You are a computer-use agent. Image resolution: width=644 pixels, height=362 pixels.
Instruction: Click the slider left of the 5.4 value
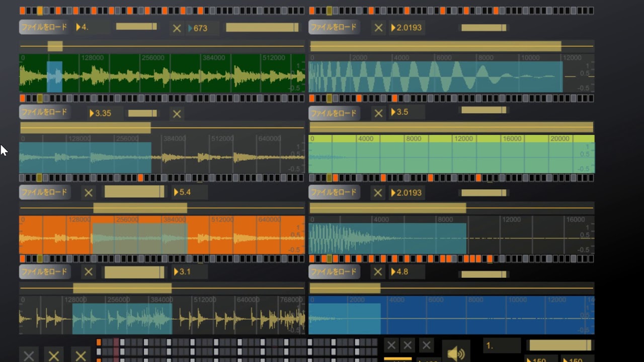click(134, 192)
